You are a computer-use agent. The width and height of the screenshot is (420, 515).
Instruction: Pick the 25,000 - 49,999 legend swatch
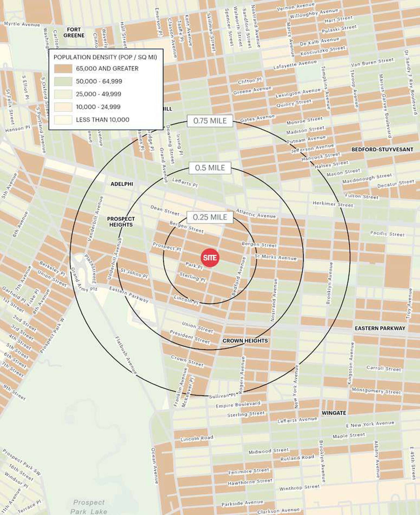pos(63,94)
